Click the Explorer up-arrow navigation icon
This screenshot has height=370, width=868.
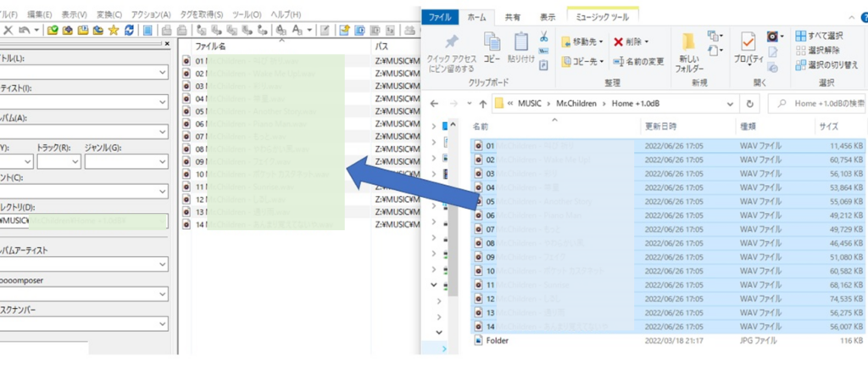483,104
